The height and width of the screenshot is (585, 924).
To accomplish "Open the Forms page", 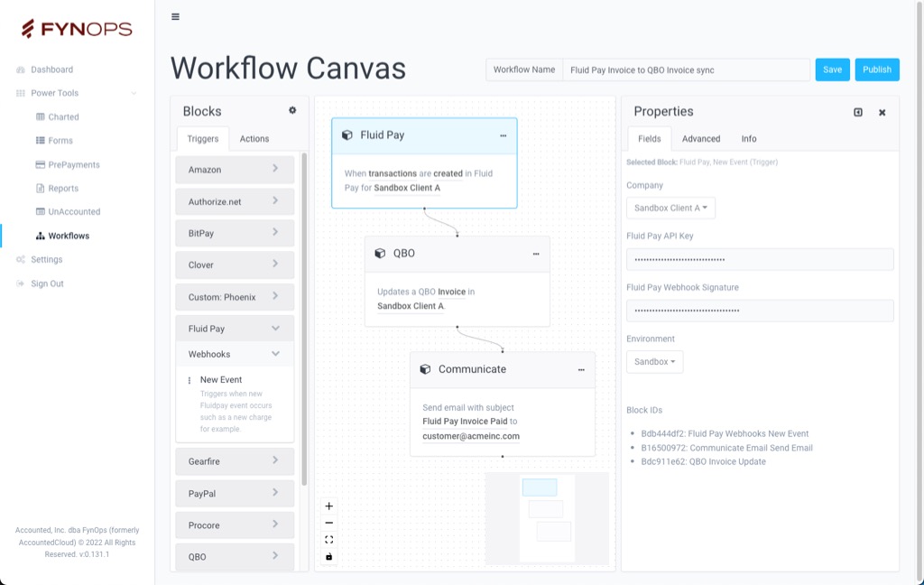I will pos(60,140).
